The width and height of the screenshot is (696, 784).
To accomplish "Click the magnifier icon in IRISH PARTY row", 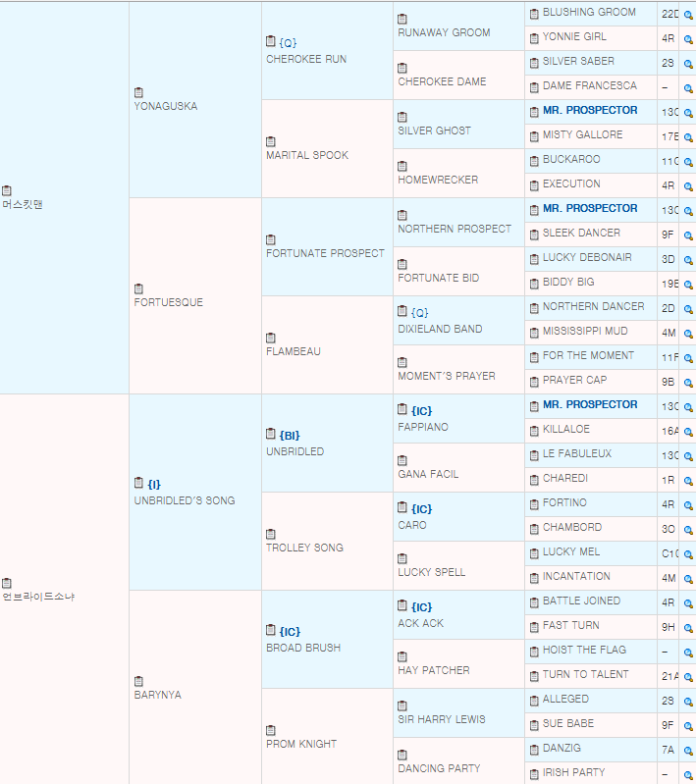I will point(688,775).
